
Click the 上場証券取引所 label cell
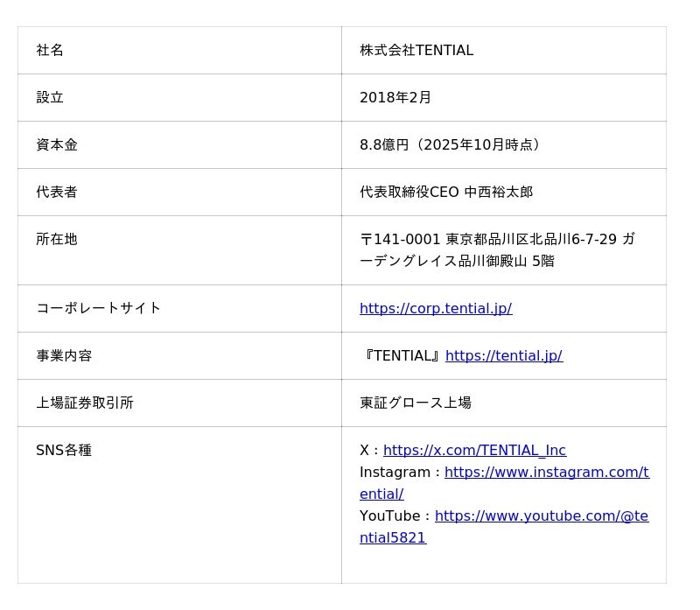pos(85,403)
